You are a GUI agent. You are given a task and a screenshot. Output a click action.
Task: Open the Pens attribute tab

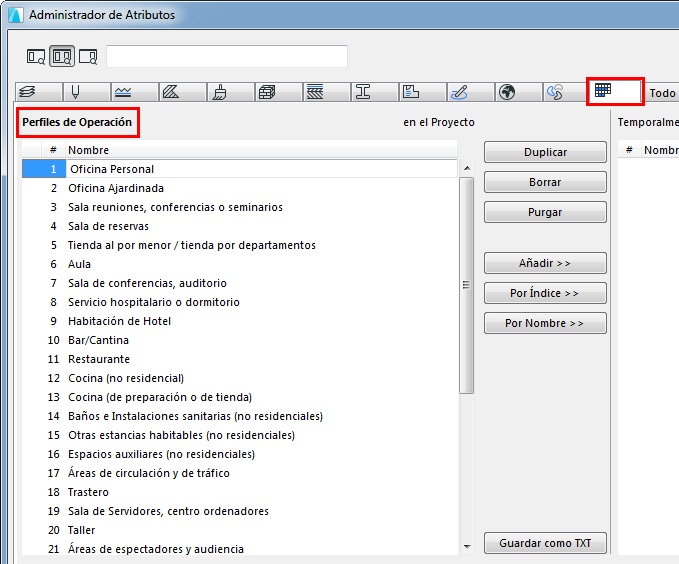click(87, 92)
